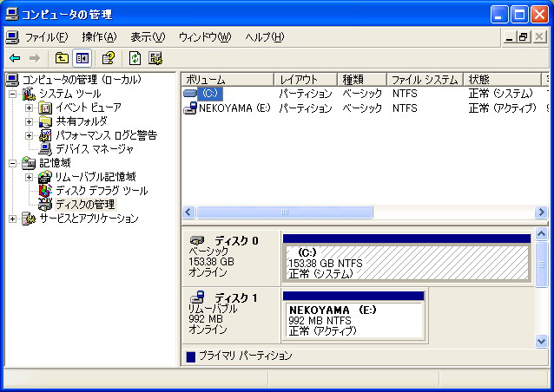This screenshot has height=392, width=554.
Task: Select the リムーバブル記憶域 icon
Action: point(45,177)
